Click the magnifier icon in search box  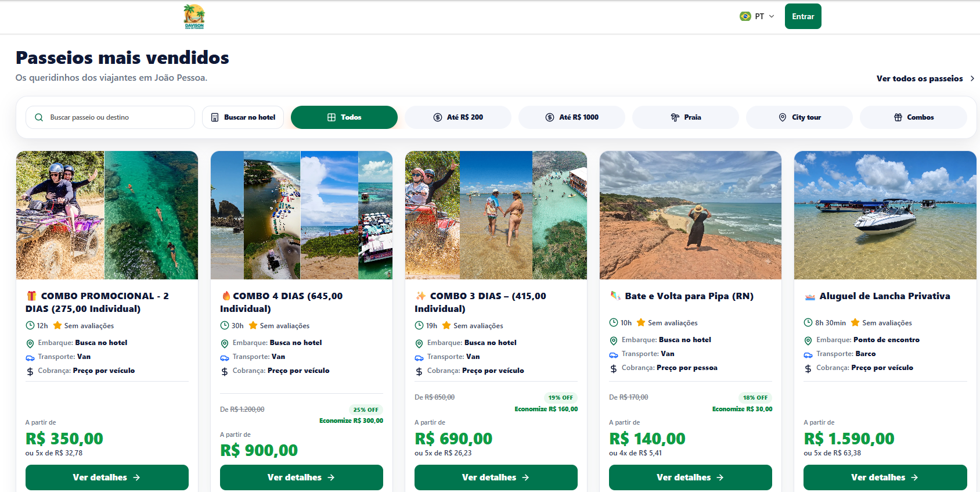39,117
